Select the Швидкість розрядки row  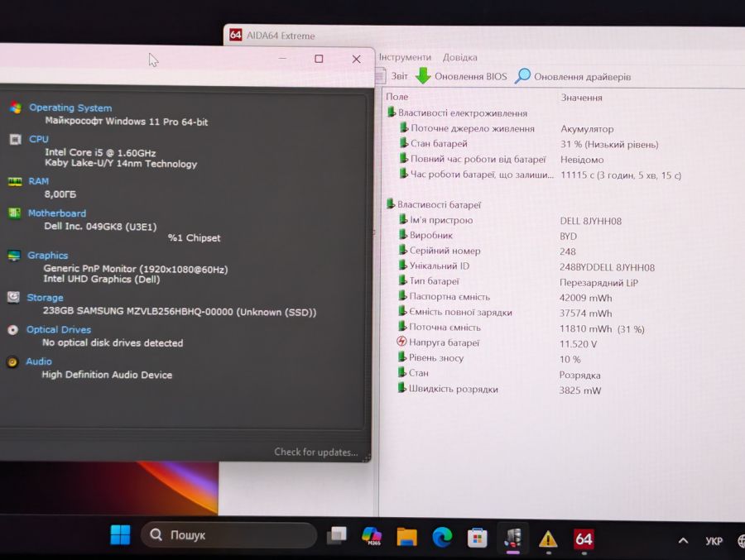pyautogui.click(x=447, y=389)
